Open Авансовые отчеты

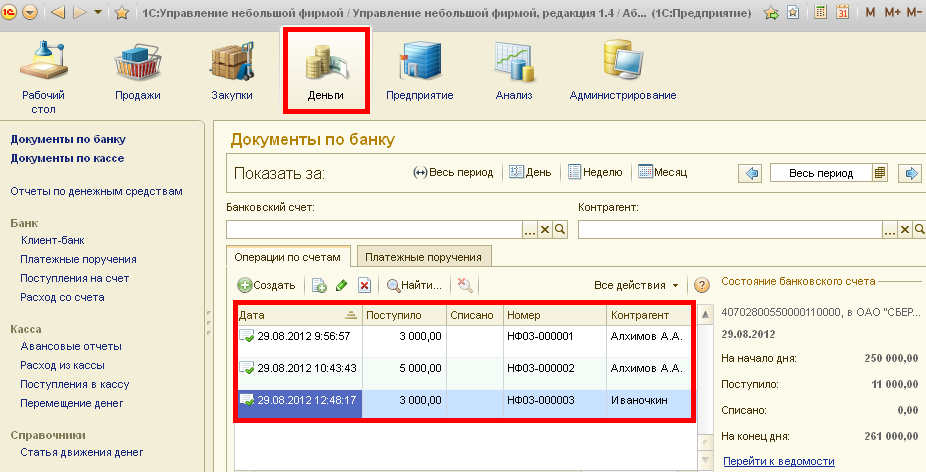pos(71,346)
